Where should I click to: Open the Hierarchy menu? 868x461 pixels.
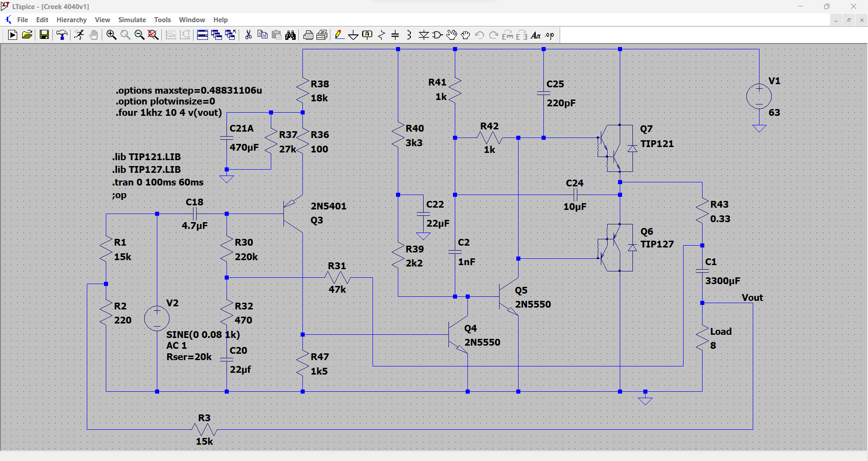[x=71, y=20]
